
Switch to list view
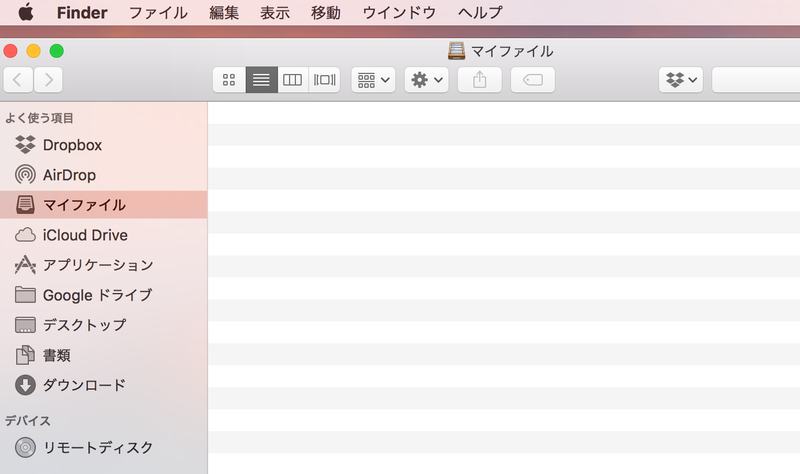[261, 80]
